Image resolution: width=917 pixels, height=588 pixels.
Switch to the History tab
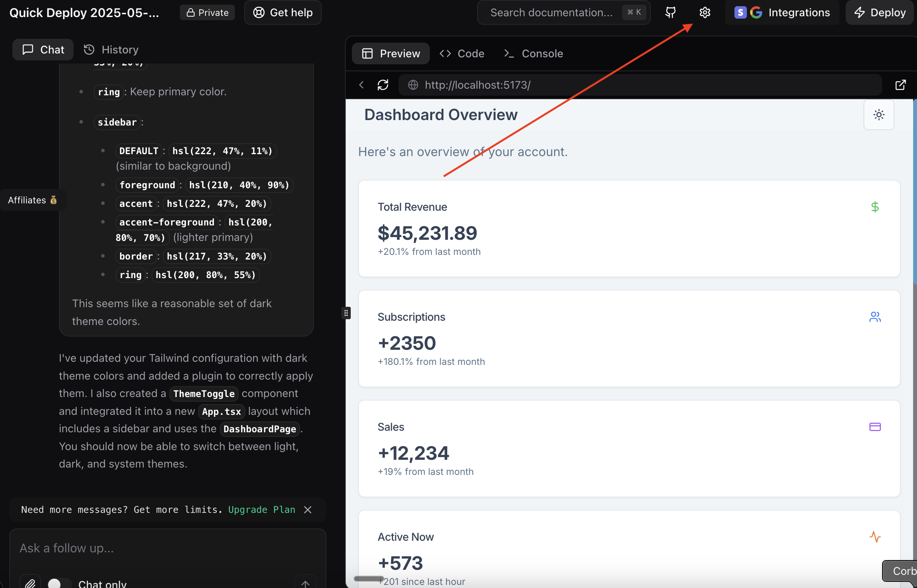[111, 50]
